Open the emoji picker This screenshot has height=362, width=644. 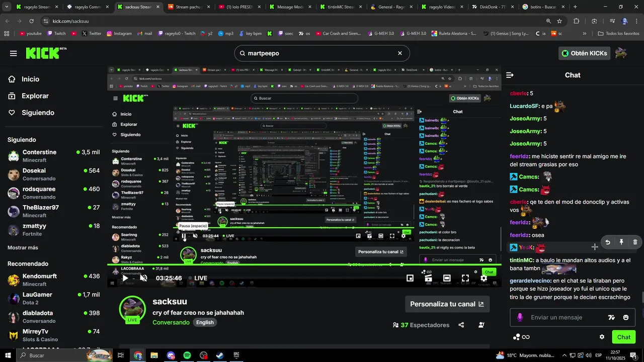click(626, 317)
